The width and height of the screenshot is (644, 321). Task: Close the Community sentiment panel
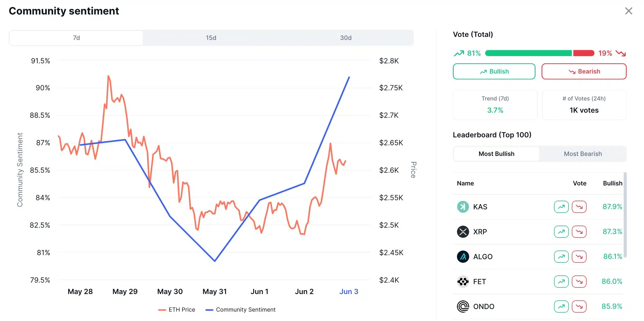click(628, 11)
